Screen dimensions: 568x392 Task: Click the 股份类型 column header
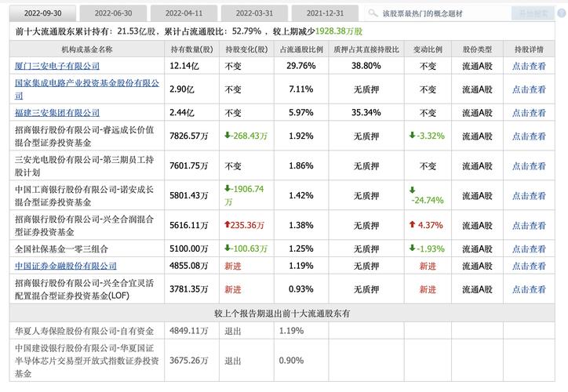(x=478, y=49)
